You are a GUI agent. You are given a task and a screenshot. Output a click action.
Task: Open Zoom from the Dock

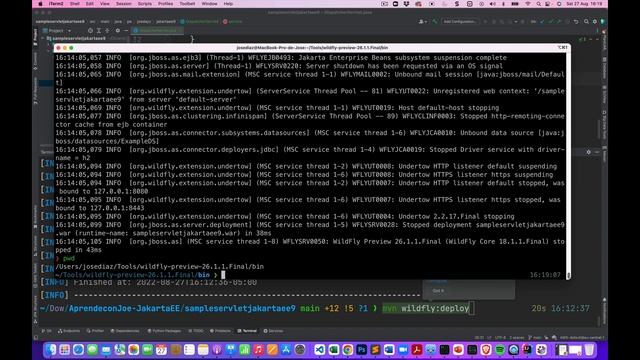tap(403, 350)
